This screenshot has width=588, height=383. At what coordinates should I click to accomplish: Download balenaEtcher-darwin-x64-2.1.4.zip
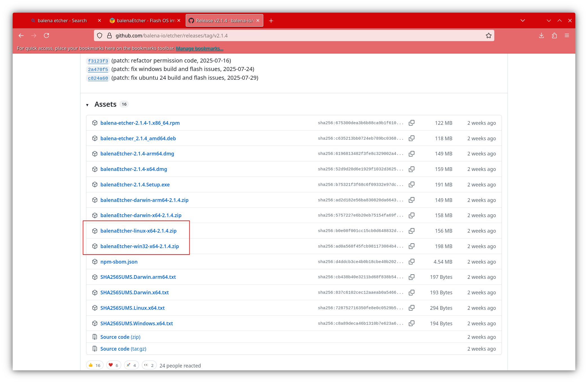[x=141, y=215]
